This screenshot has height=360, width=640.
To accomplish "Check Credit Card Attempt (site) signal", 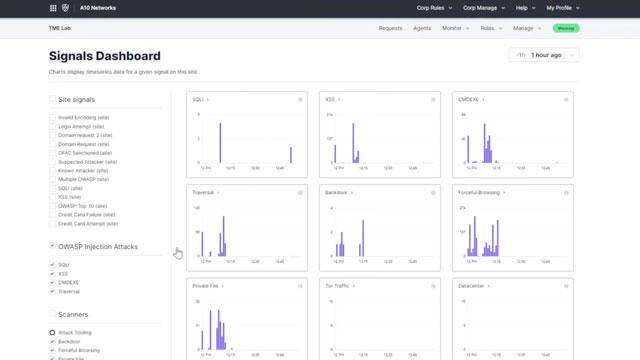I will click(x=52, y=224).
